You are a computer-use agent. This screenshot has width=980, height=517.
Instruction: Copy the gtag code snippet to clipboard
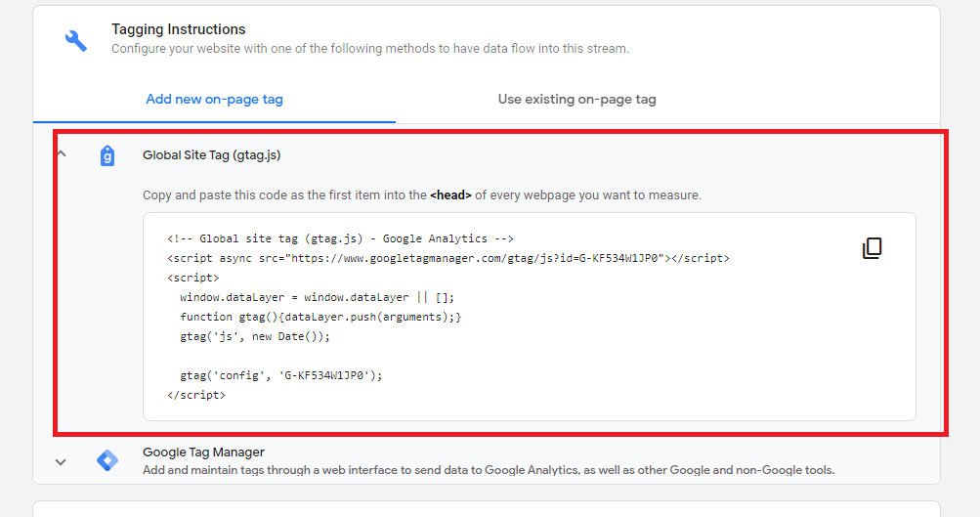click(872, 248)
